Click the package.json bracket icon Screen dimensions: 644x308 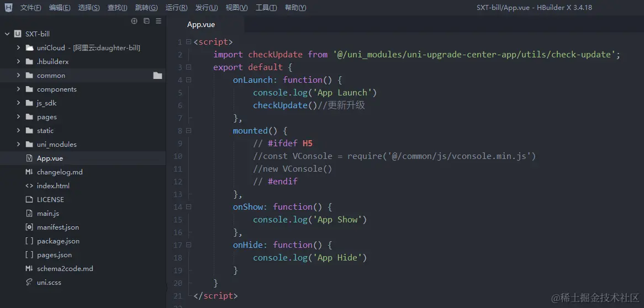coord(29,241)
